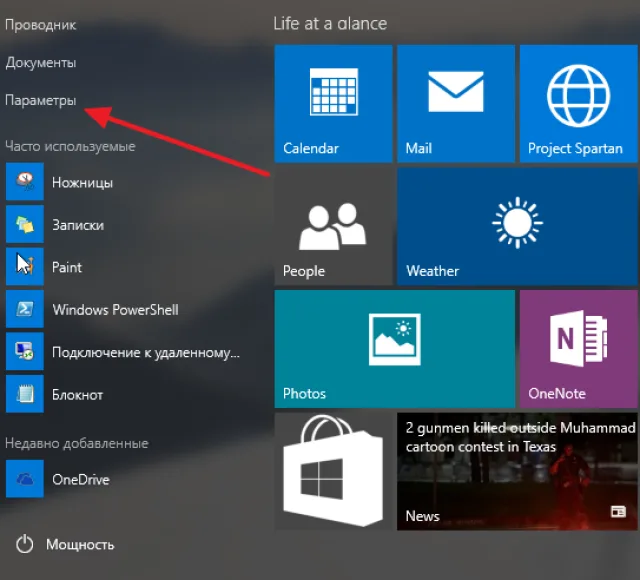The height and width of the screenshot is (580, 640).
Task: Click the Life at a glance heading
Action: [x=330, y=24]
